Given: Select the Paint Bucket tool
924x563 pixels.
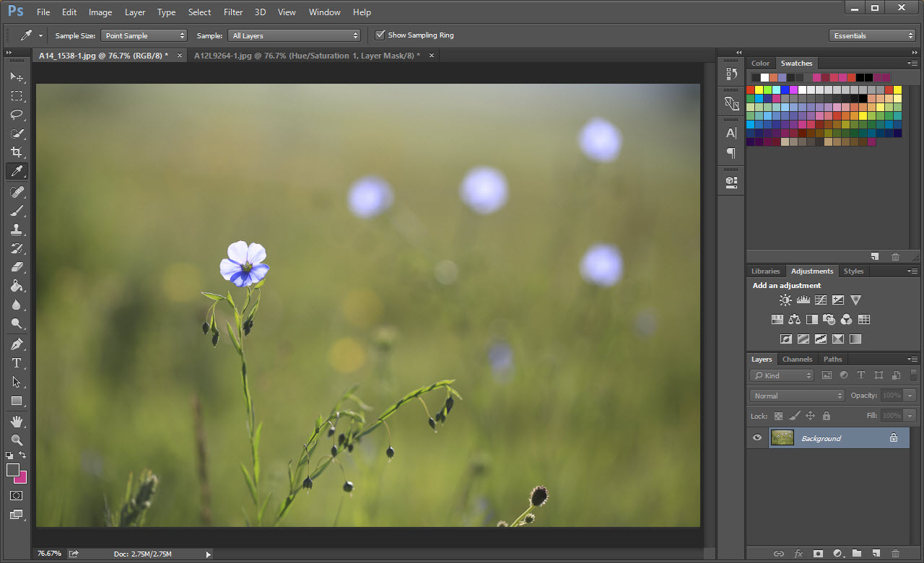Looking at the screenshot, I should pos(17,286).
